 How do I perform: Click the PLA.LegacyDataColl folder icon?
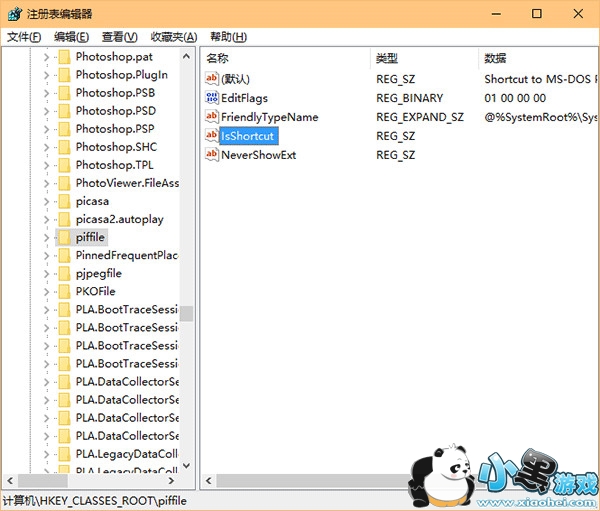[x=64, y=454]
